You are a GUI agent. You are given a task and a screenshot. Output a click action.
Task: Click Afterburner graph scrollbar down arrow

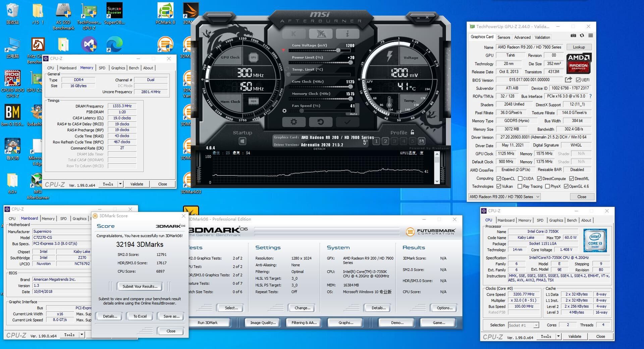[x=437, y=181]
